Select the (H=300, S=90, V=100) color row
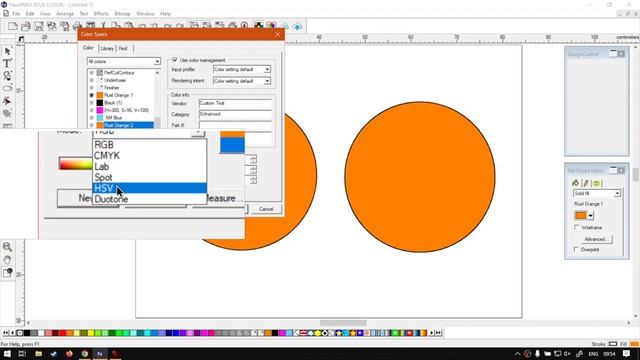 click(x=122, y=110)
